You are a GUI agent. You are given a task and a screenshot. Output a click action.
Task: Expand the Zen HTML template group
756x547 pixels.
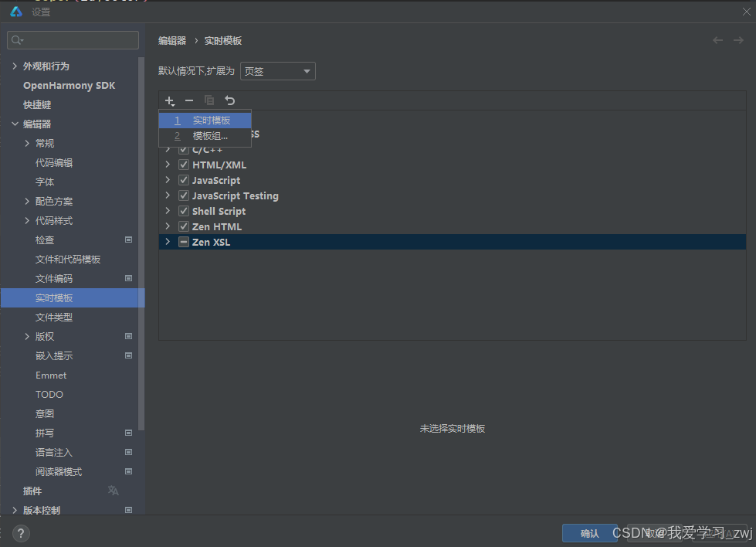coord(168,226)
